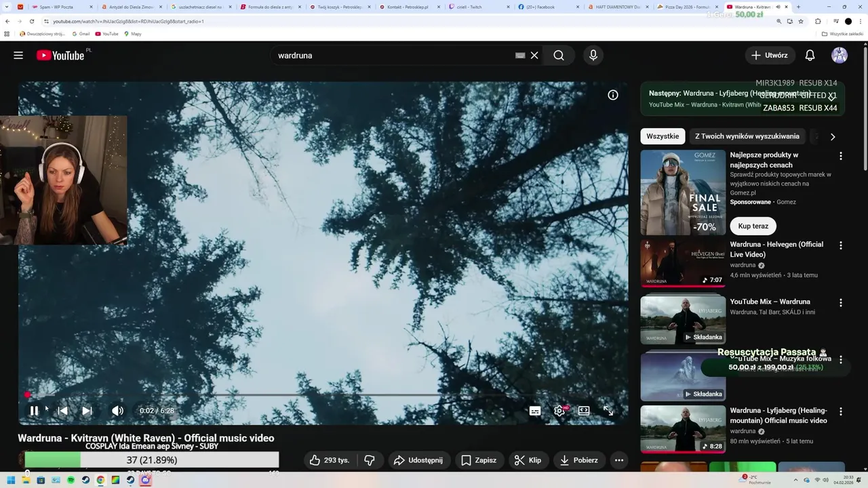Go to the previous video
This screenshot has width=868, height=488.
[x=62, y=411]
